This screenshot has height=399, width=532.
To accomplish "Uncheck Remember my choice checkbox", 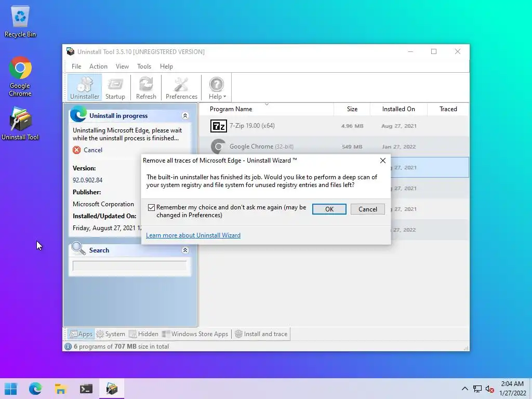I will coord(151,207).
